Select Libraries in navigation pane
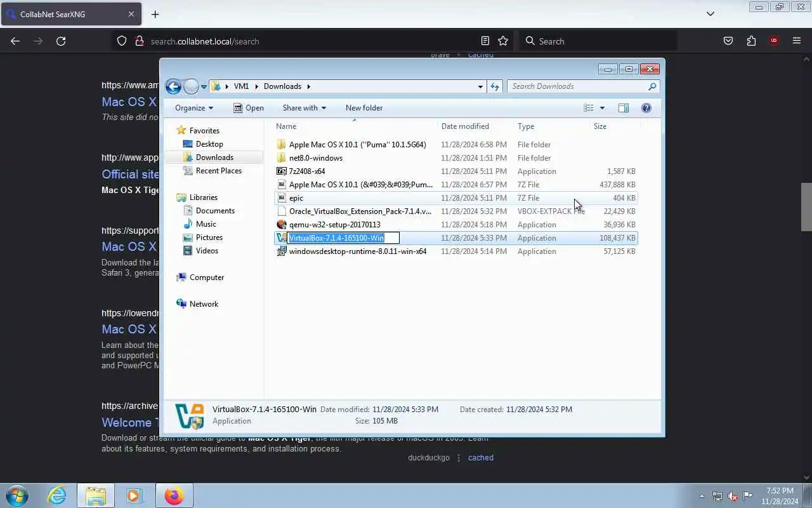This screenshot has width=812, height=508. 203,197
